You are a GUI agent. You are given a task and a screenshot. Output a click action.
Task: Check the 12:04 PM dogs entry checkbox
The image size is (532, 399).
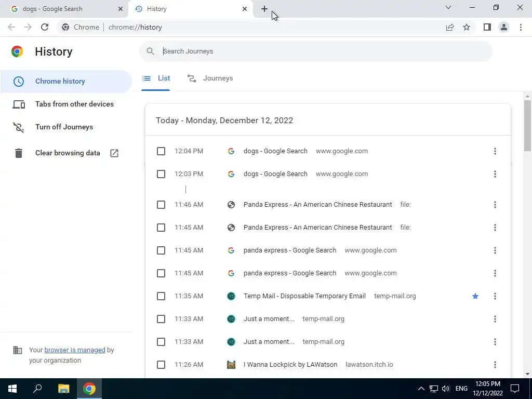coord(161,151)
